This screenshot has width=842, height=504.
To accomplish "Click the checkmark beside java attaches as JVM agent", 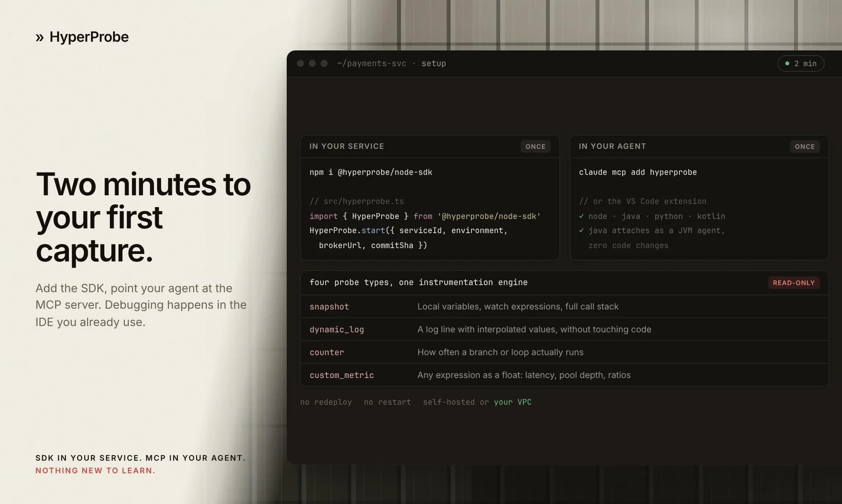I will (x=581, y=230).
